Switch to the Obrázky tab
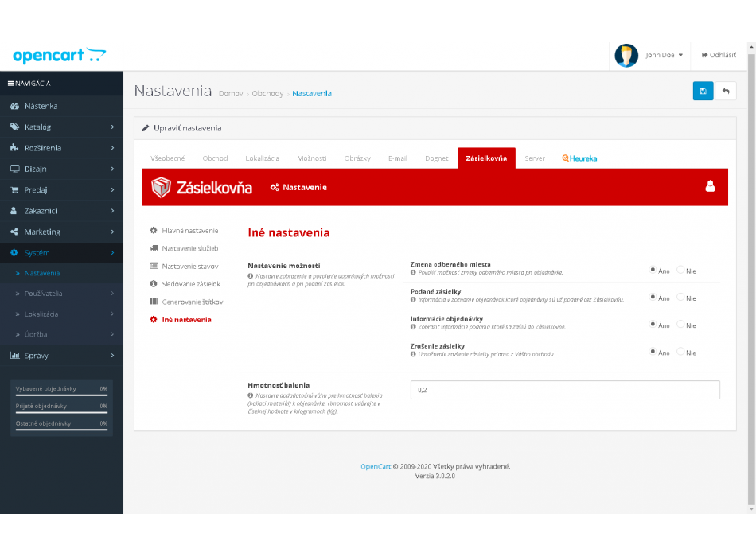 pyautogui.click(x=357, y=158)
